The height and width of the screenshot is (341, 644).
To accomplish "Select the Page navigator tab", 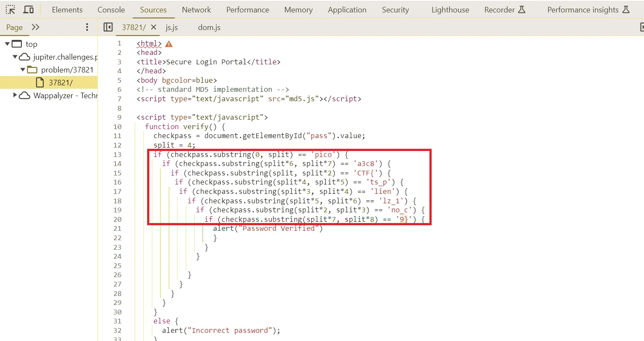I will 15,27.
